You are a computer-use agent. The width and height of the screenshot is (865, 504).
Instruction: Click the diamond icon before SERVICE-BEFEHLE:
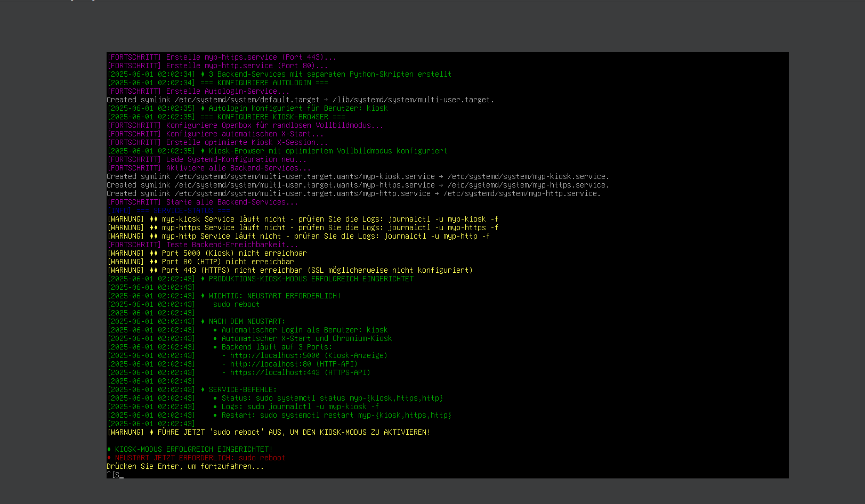203,389
